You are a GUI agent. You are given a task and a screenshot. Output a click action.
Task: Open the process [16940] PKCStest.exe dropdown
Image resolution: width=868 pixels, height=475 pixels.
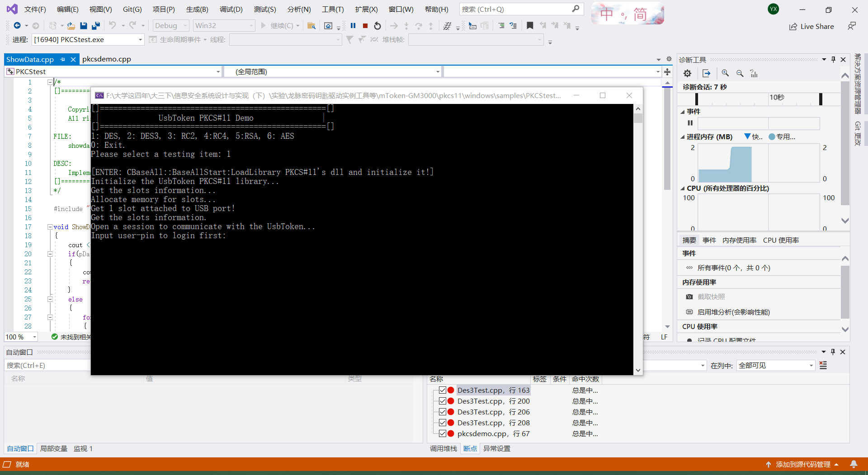[x=88, y=40]
